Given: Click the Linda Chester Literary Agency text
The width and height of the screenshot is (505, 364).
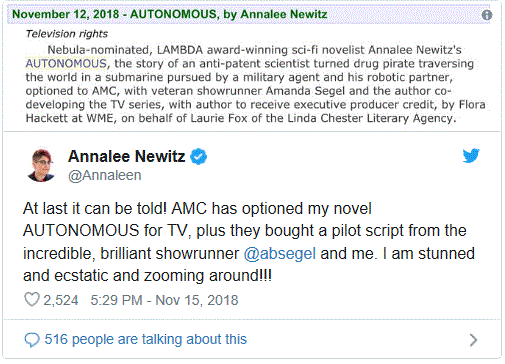Looking at the screenshot, I should 372,118.
